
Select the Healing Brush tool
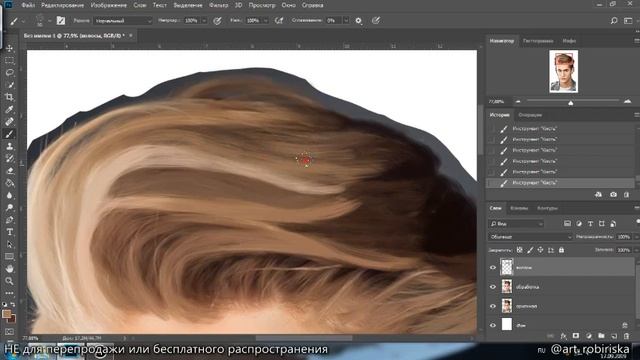[x=9, y=122]
